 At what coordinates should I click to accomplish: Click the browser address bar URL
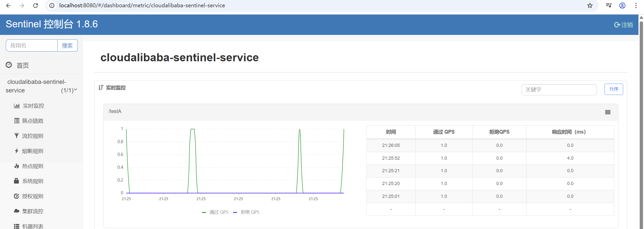pos(142,6)
